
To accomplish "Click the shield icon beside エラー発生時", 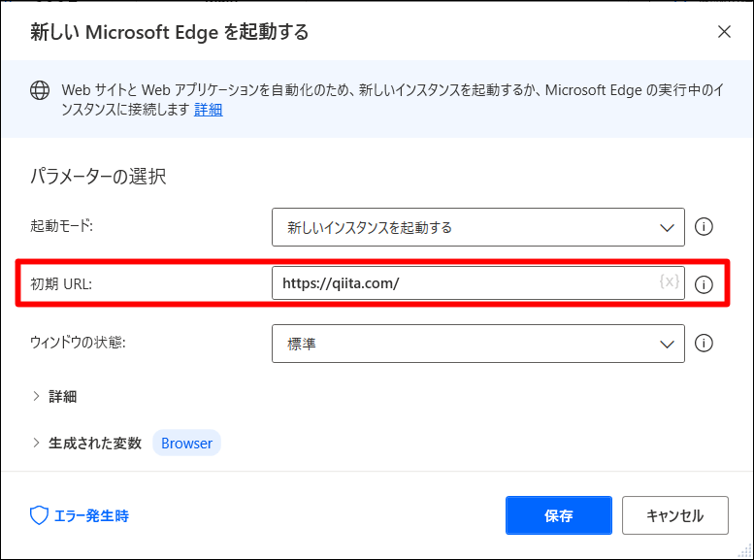I will point(39,515).
